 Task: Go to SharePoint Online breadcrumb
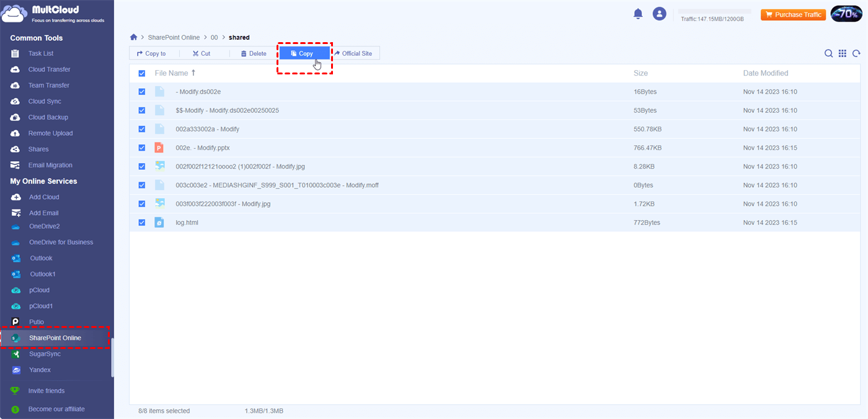point(174,38)
